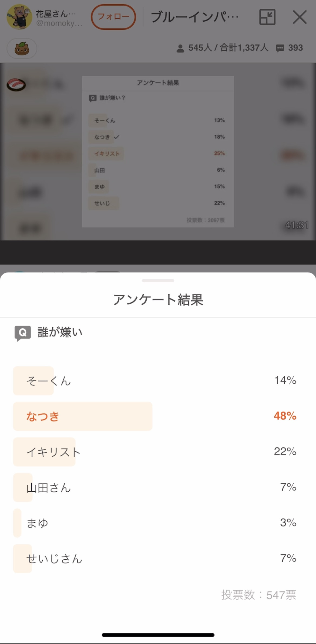
Task: Tap the Q question icon
Action: (23, 333)
